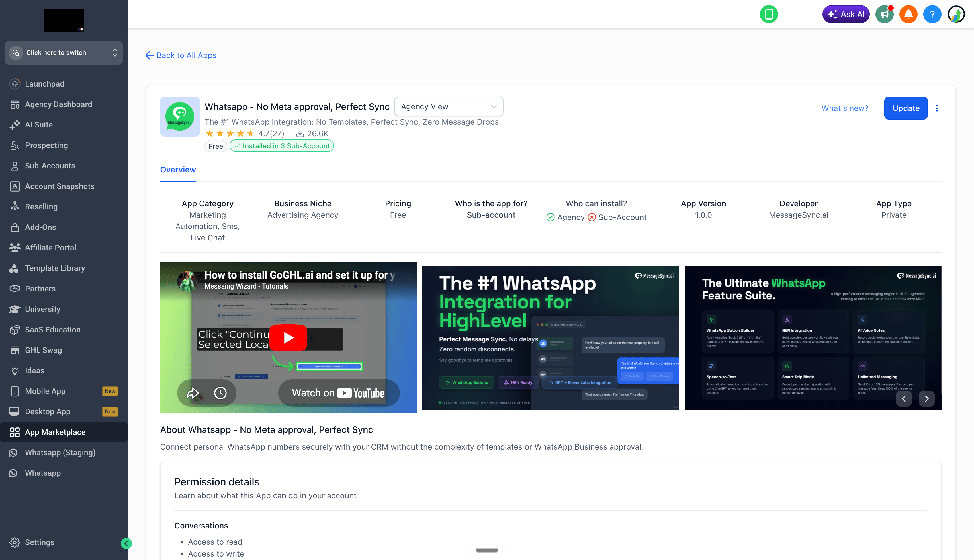Click the Installed in 3 Sub-Account badge
The image size is (974, 560).
pos(282,146)
